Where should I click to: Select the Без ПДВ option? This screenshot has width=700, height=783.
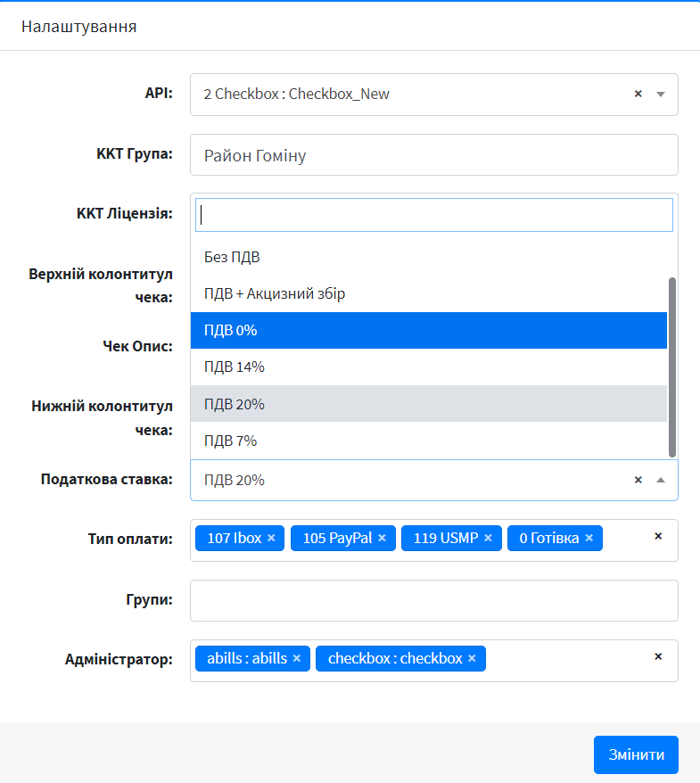click(x=232, y=258)
